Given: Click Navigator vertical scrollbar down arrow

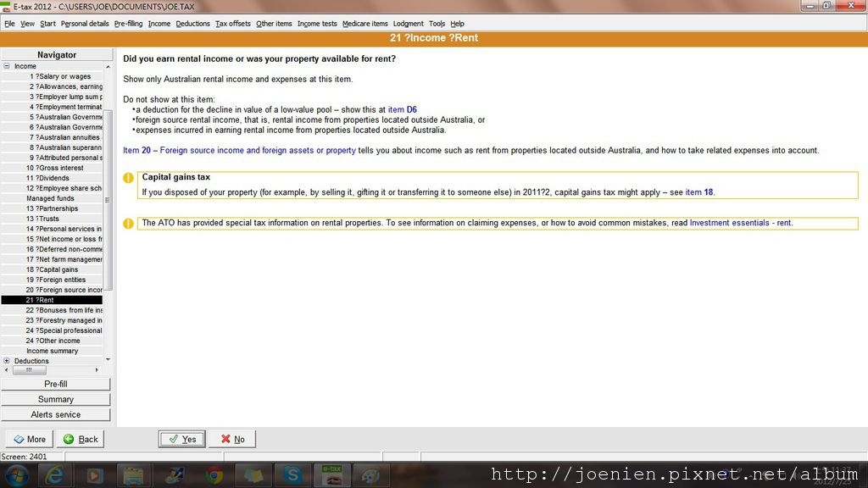Looking at the screenshot, I should pos(108,359).
